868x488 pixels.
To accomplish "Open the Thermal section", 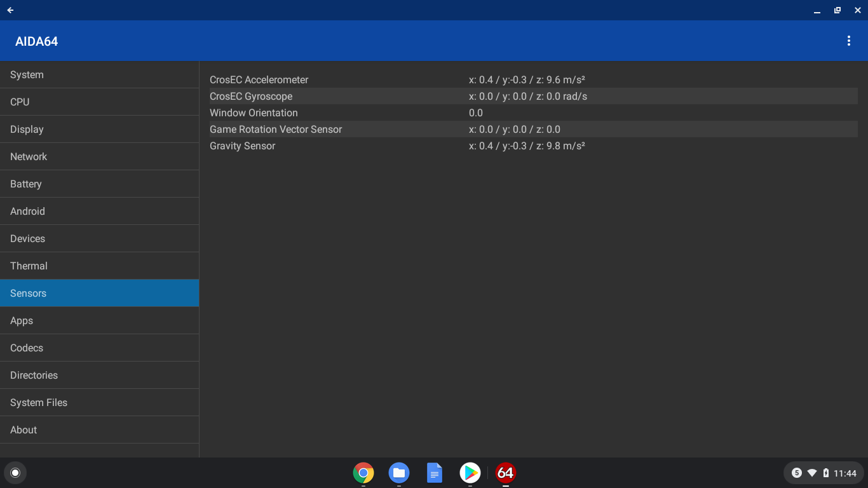I will click(99, 266).
